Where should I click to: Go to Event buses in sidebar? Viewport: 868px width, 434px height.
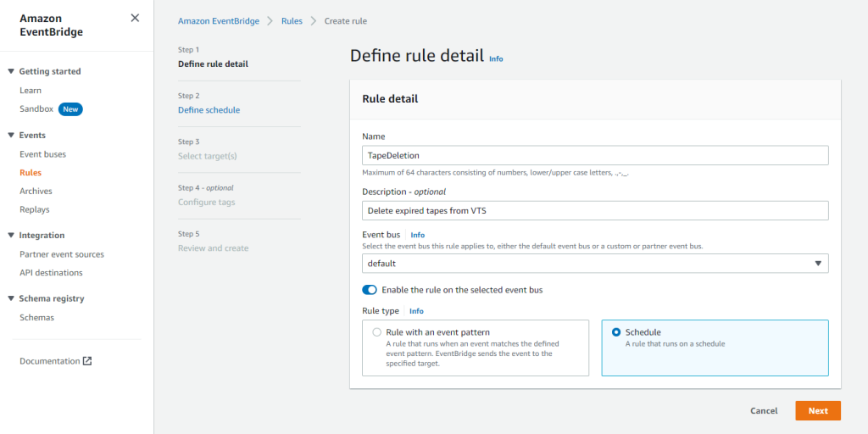(x=42, y=154)
